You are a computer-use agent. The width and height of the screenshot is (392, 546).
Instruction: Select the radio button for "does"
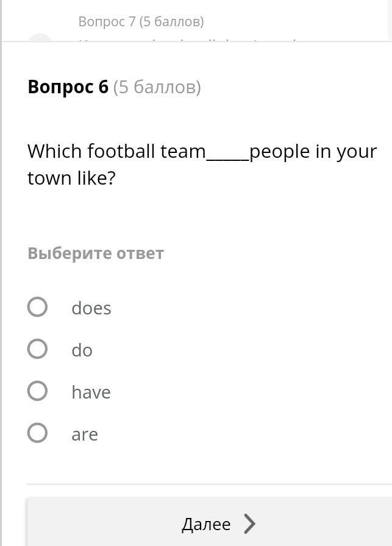37,307
